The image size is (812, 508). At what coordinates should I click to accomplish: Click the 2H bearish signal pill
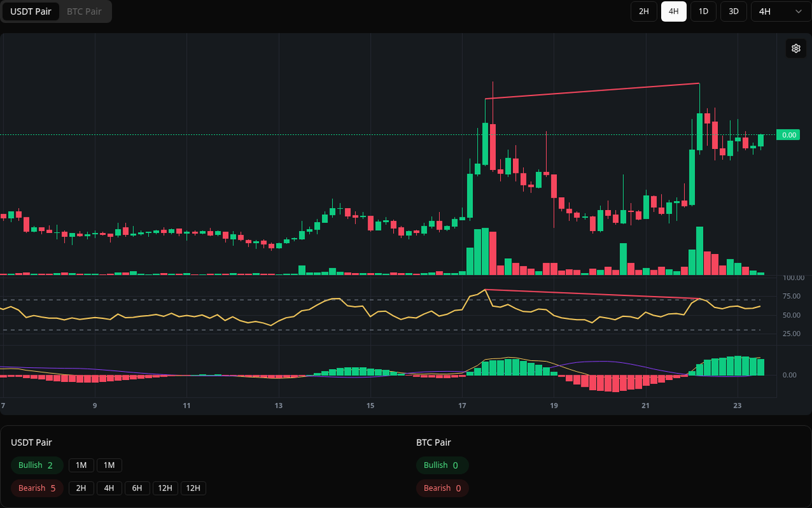click(81, 488)
